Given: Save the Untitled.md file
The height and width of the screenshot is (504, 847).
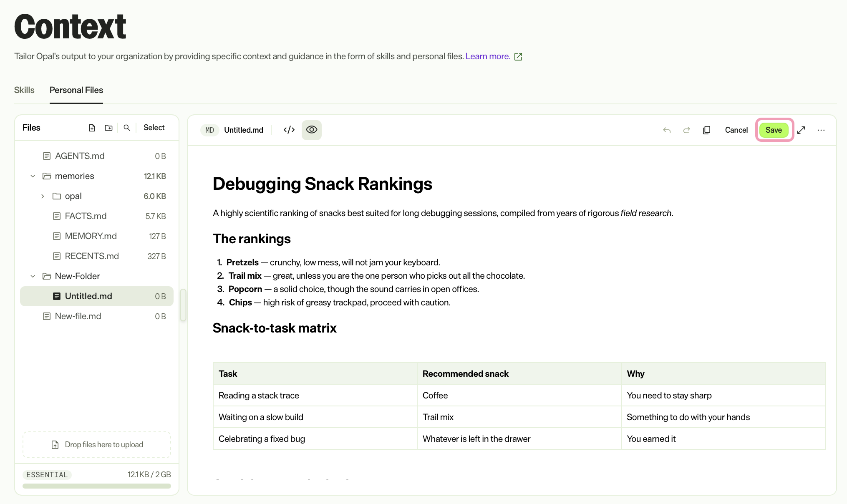Looking at the screenshot, I should pos(774,130).
